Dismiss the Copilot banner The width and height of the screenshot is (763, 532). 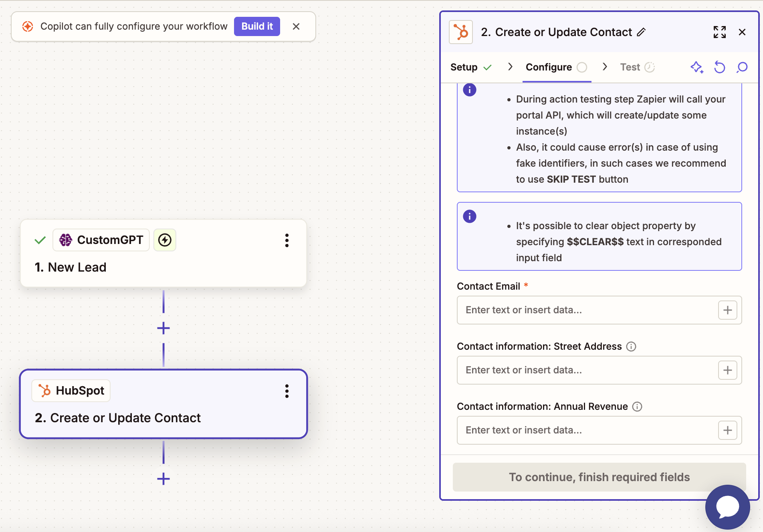coord(296,26)
